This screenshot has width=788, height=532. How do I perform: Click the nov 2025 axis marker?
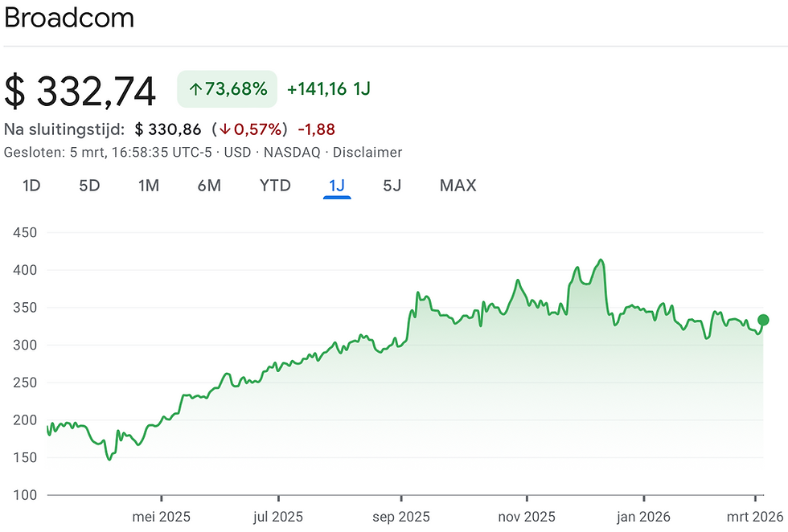(527, 517)
